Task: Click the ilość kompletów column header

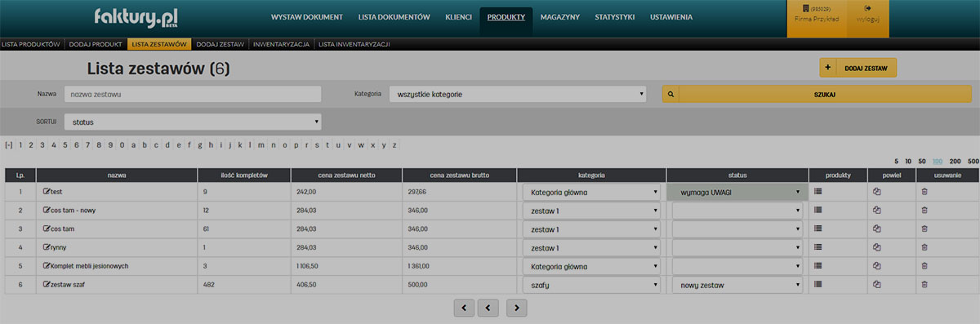Action: click(244, 175)
